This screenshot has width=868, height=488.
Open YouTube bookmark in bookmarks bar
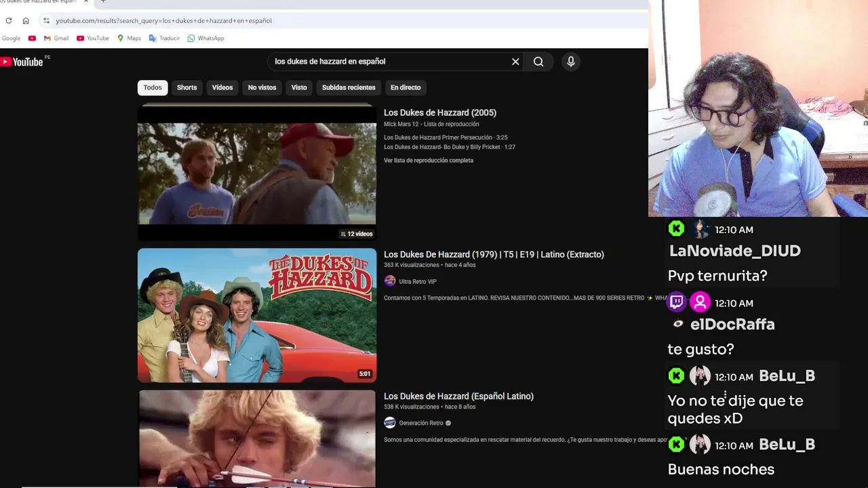[93, 38]
